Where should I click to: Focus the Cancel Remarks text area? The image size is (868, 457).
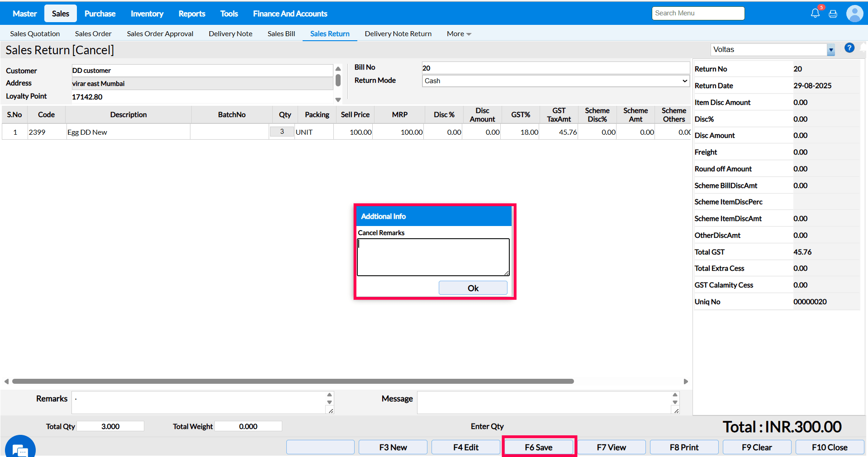point(433,257)
